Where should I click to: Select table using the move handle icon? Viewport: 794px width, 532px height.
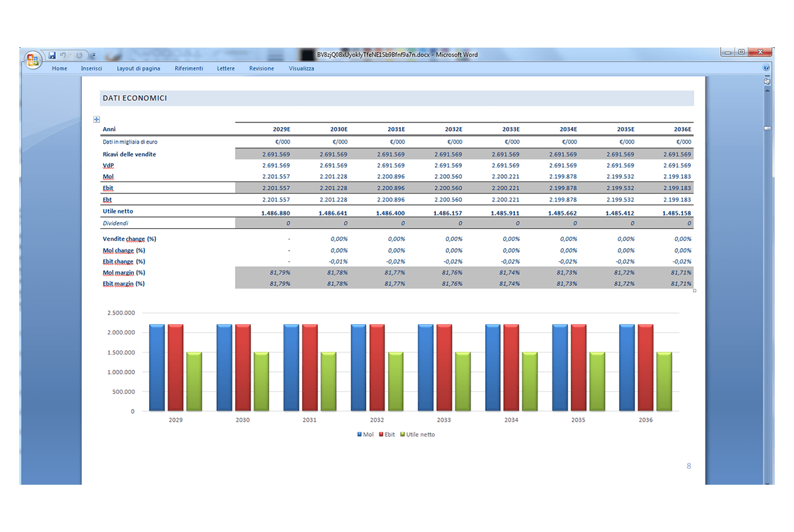coord(97,120)
